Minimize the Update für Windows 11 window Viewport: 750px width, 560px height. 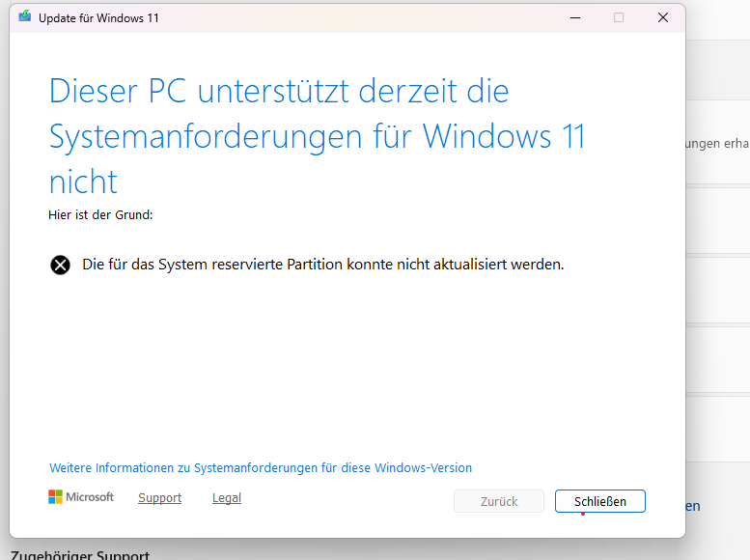coord(575,17)
